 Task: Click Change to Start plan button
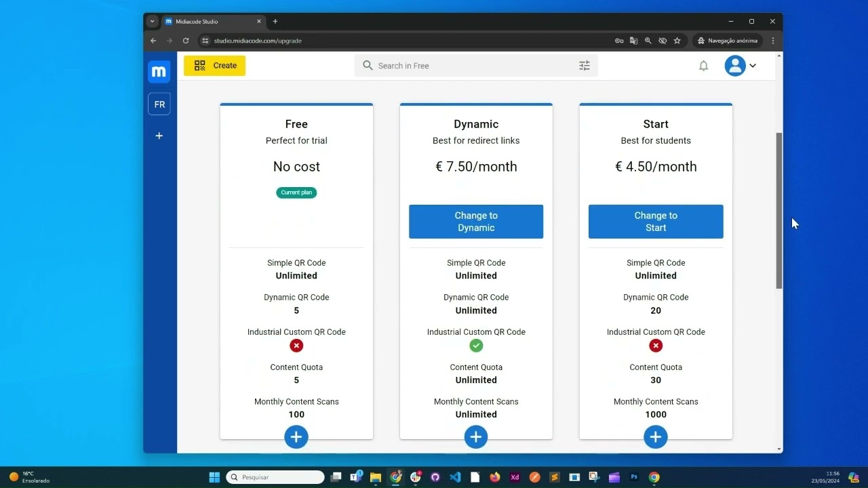click(656, 222)
